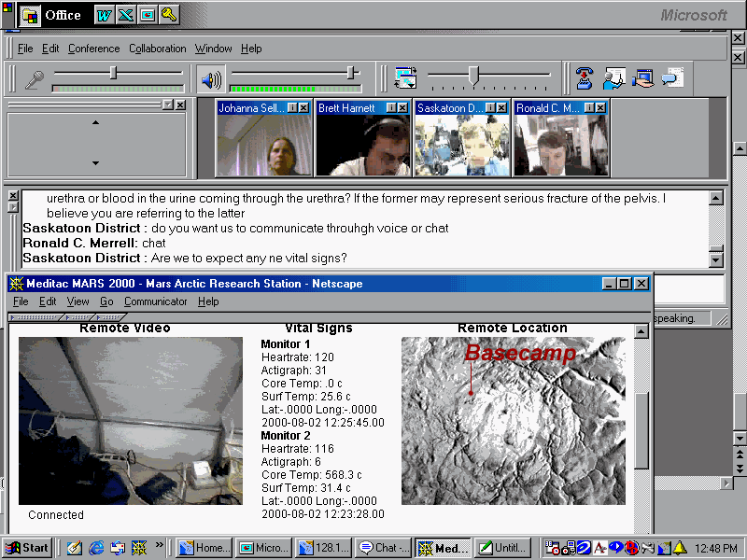Open the Collaboration menu
This screenshot has height=560, width=747.
tap(157, 49)
